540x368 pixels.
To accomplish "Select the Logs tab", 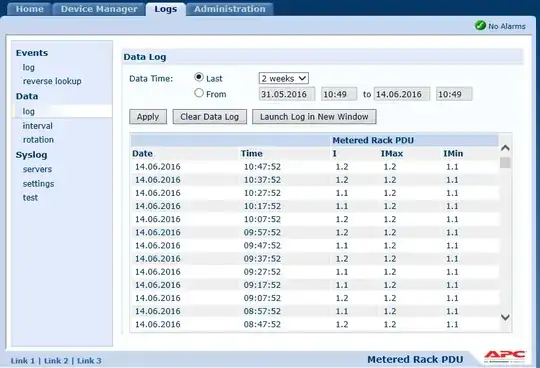I will click(x=166, y=9).
